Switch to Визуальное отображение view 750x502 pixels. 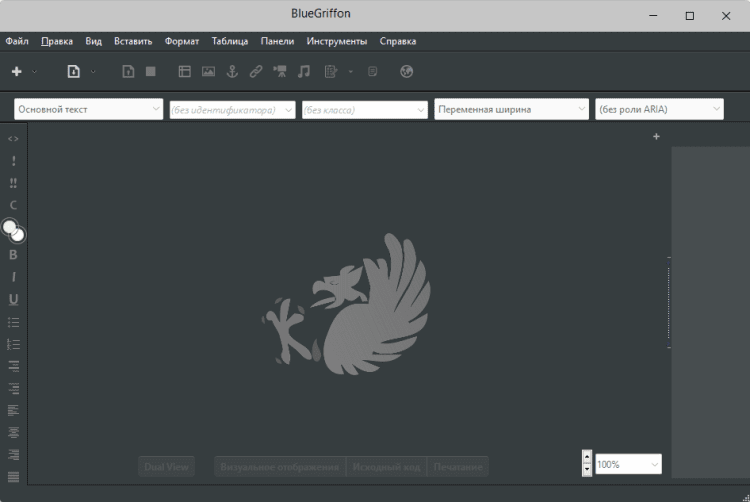pos(280,467)
